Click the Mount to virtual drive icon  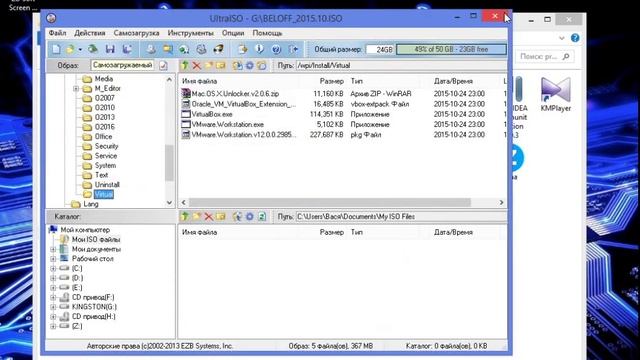201,49
